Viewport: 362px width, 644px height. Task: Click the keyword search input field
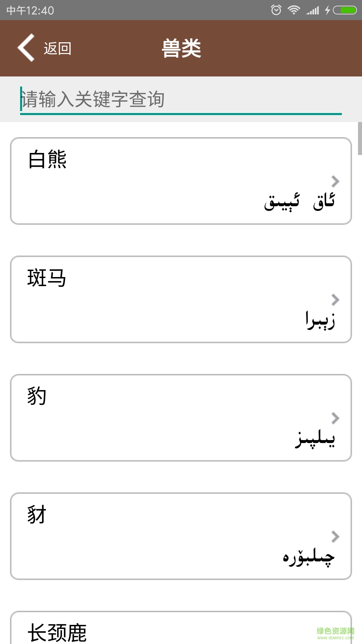coord(181,100)
